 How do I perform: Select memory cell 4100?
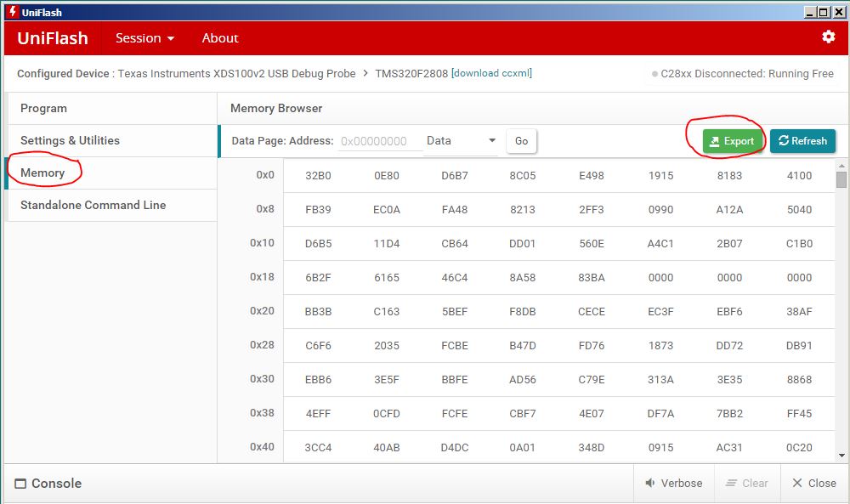tap(800, 176)
